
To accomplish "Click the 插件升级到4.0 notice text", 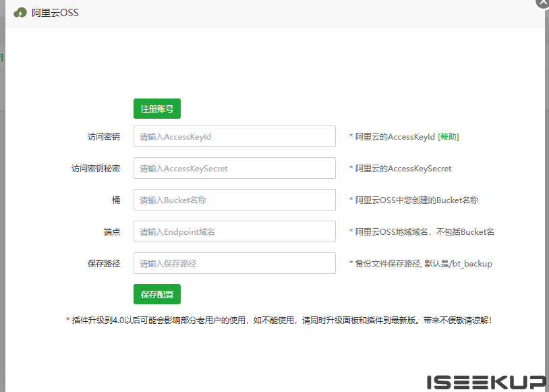I will (279, 320).
